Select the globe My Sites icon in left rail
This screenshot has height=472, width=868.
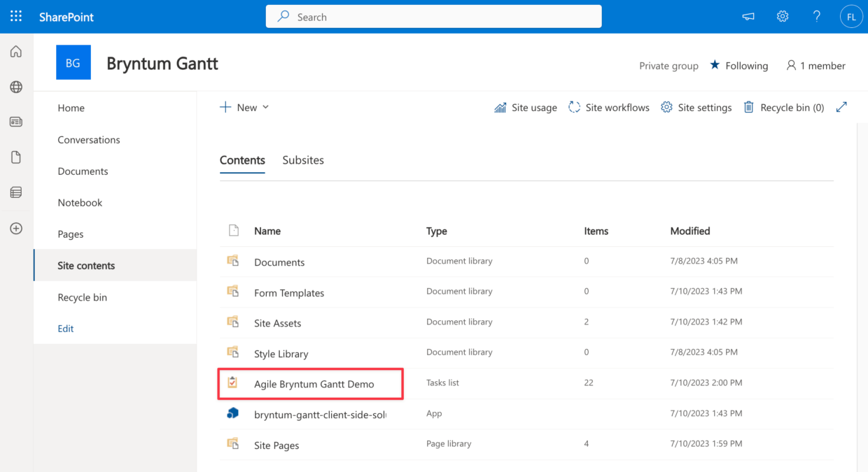15,87
